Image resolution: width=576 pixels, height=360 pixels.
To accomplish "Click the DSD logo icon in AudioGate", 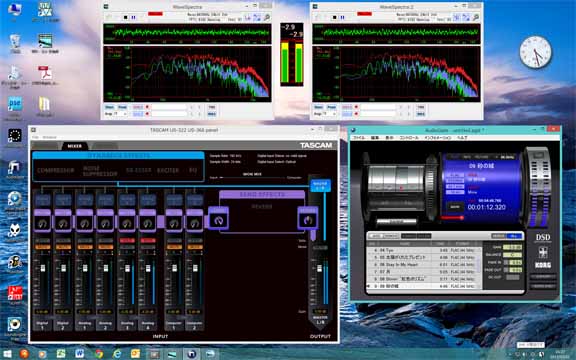I will click(543, 238).
